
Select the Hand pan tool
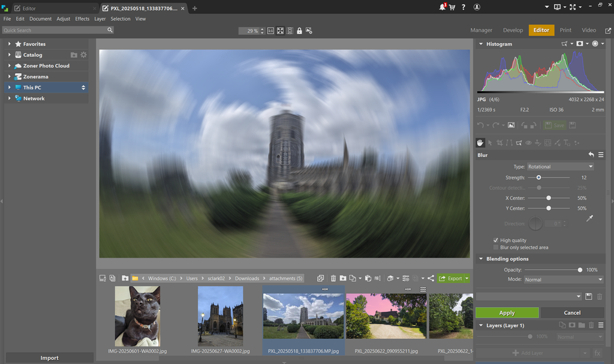click(x=480, y=143)
